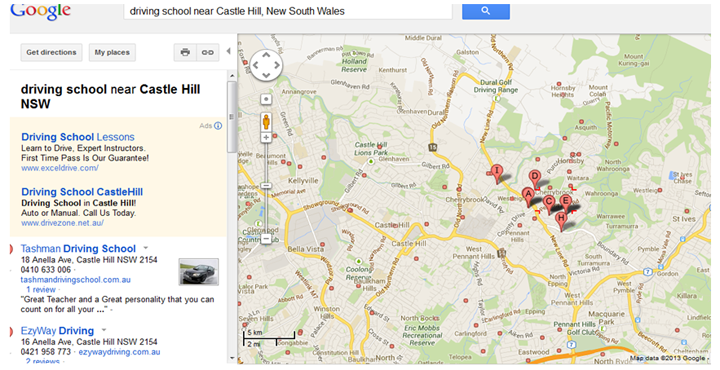Click the zoom slider handle

point(266,185)
